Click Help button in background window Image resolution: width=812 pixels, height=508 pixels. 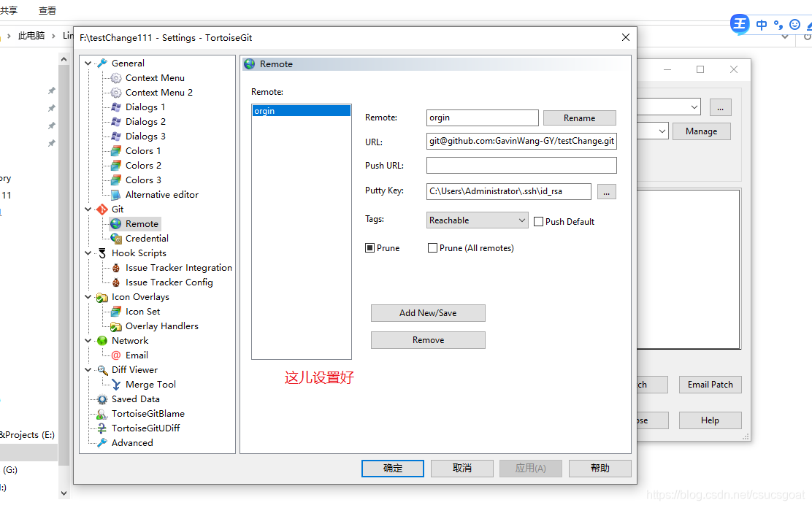click(710, 420)
